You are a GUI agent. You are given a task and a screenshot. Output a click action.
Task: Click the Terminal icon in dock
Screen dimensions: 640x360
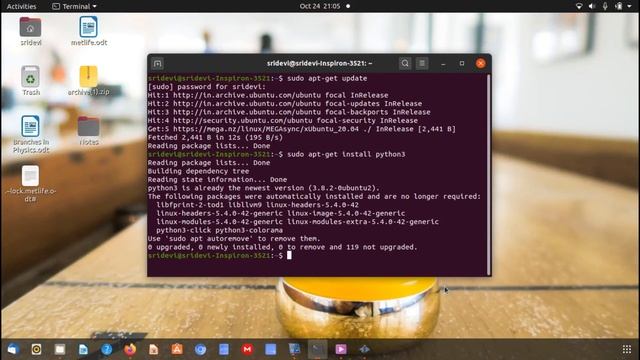(x=318, y=349)
